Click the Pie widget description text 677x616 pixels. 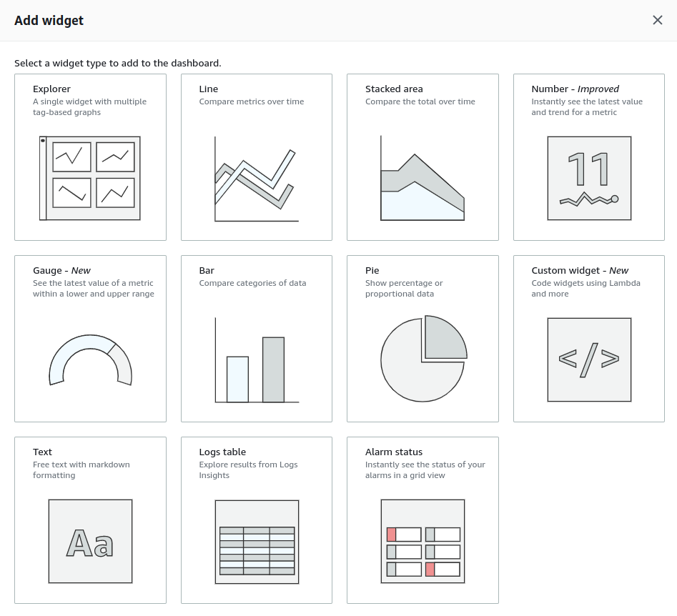click(x=404, y=288)
